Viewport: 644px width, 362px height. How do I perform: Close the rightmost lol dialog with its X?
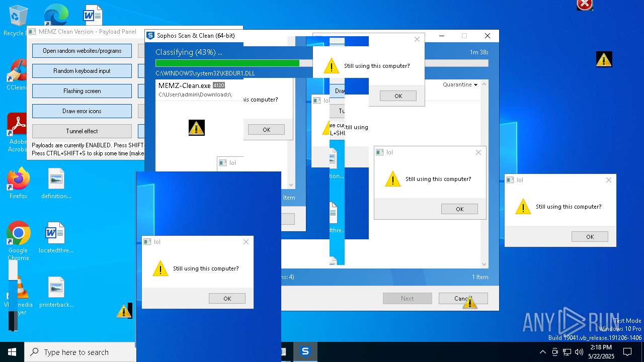[x=608, y=180]
